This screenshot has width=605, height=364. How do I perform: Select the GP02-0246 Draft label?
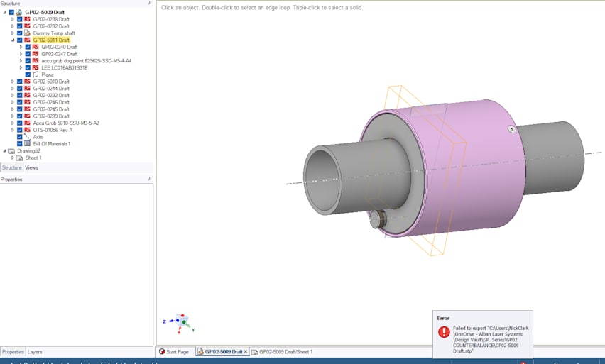point(51,103)
